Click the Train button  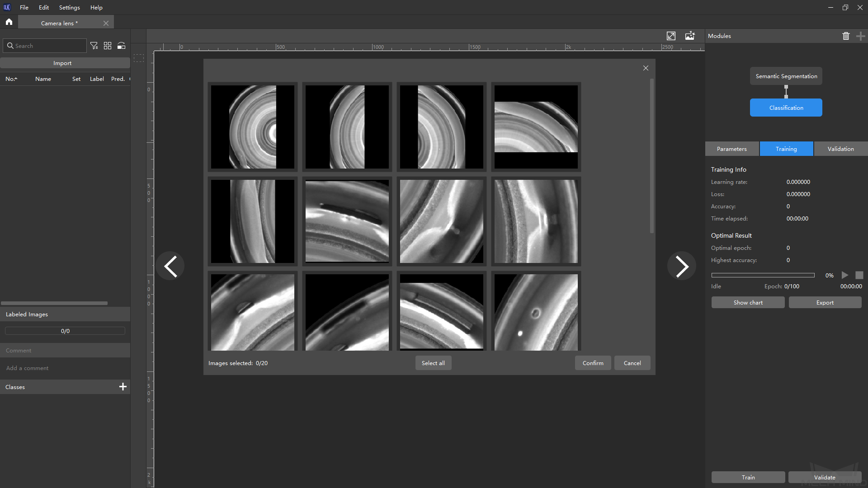(748, 477)
